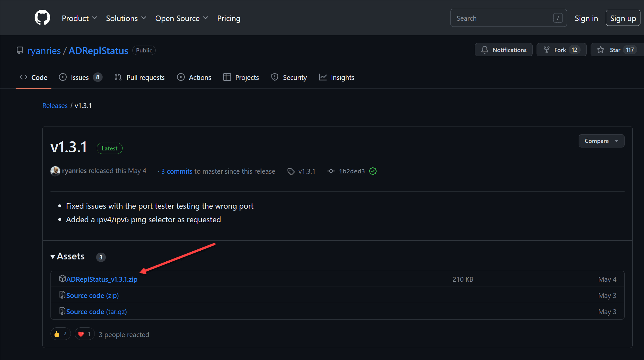Star the ADReplStatus repository
The width and height of the screenshot is (644, 360).
click(615, 50)
